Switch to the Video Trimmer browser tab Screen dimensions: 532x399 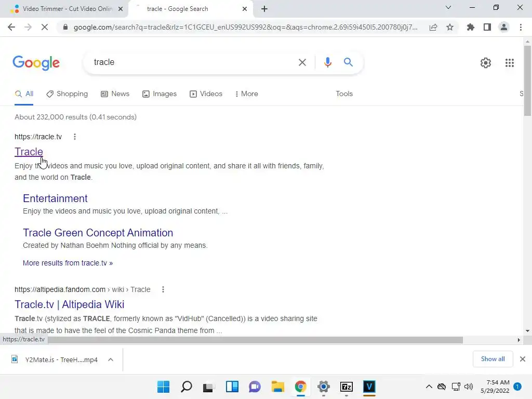64,9
